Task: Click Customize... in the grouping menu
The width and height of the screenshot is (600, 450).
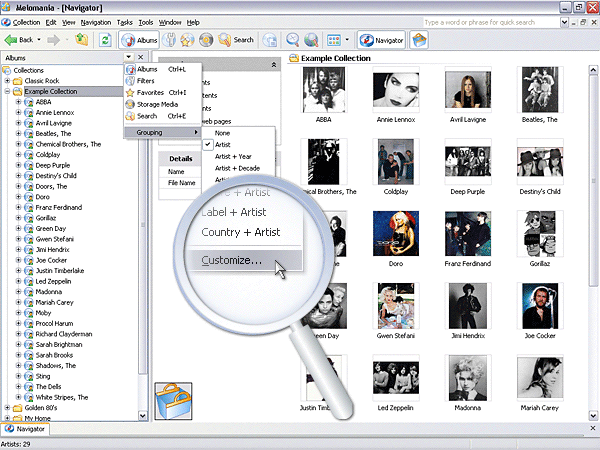Action: 244,260
